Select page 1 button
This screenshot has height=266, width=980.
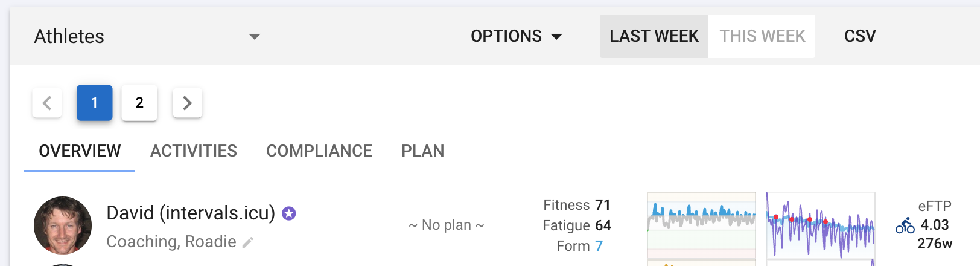tap(95, 103)
